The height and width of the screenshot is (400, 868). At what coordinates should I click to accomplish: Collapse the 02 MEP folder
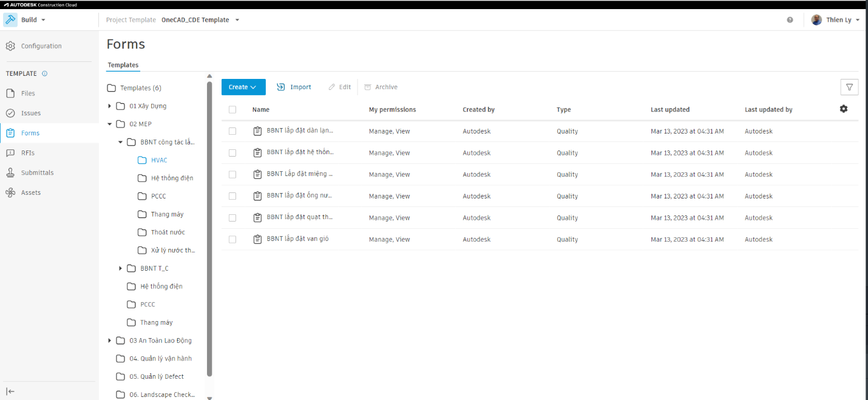pyautogui.click(x=110, y=124)
